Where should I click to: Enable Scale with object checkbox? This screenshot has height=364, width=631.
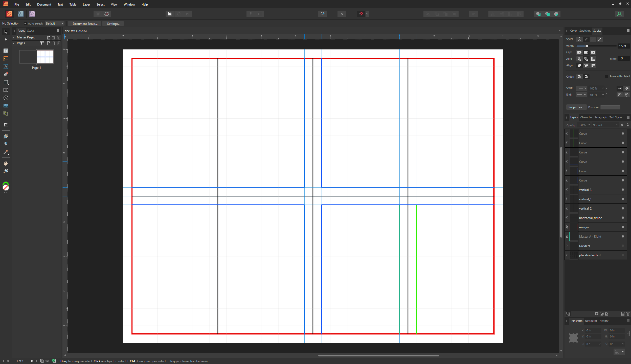tap(607, 76)
